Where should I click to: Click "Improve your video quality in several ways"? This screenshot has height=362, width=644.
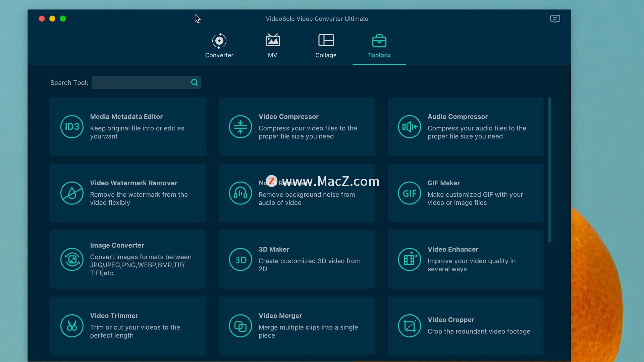471,265
